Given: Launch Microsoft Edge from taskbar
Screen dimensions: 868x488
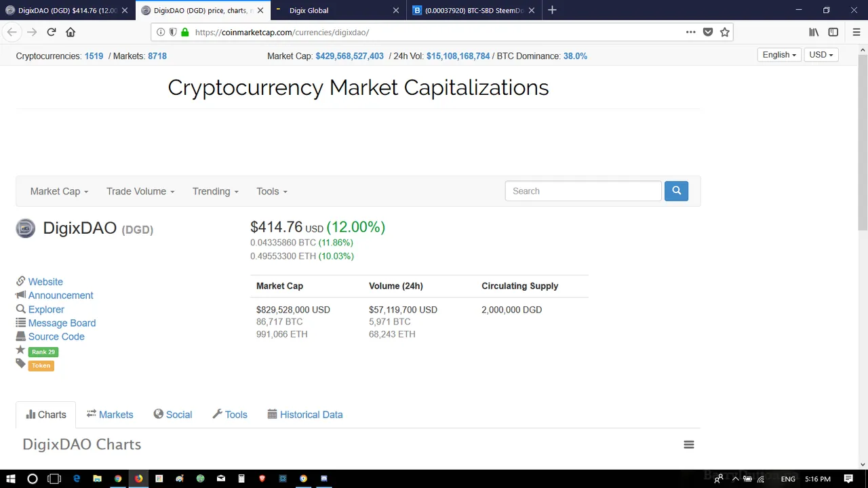Looking at the screenshot, I should click(x=77, y=479).
